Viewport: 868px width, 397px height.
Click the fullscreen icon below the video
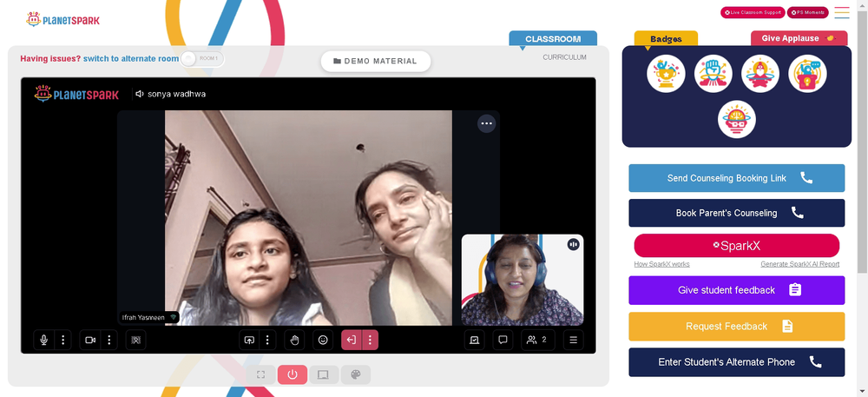tap(260, 375)
